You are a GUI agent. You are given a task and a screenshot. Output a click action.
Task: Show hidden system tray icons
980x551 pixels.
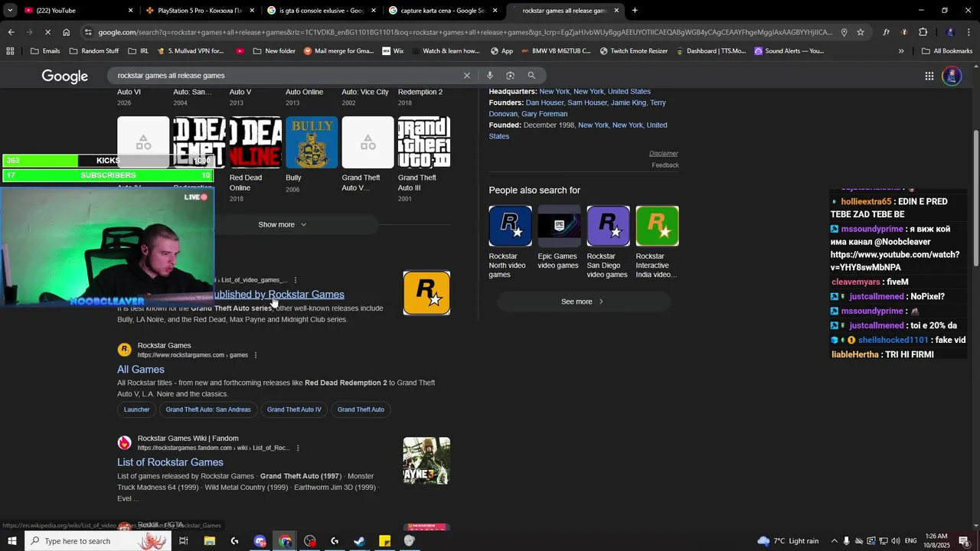834,541
